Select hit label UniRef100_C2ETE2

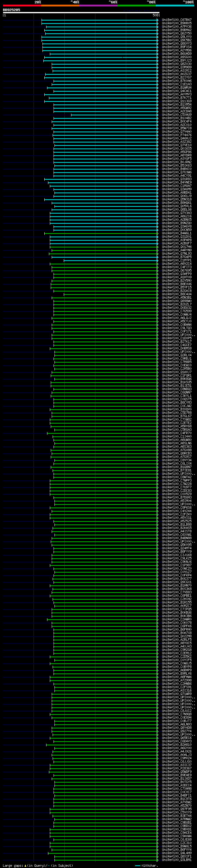[176, 422]
